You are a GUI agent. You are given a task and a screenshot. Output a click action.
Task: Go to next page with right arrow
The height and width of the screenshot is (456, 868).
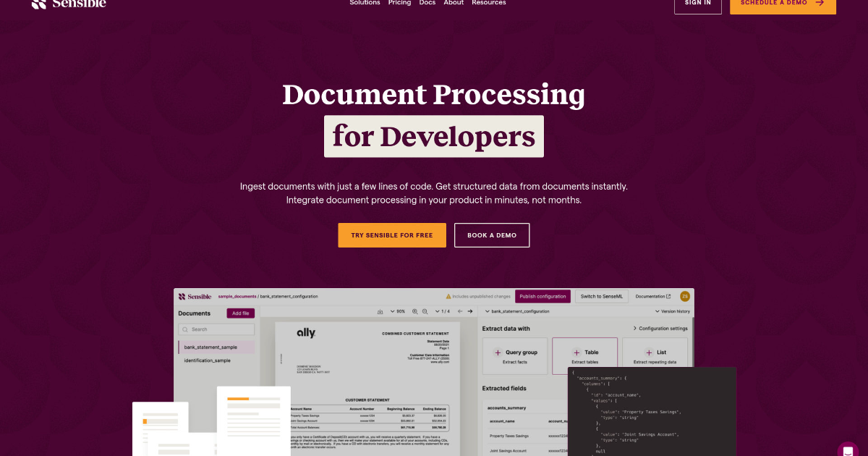pos(470,311)
